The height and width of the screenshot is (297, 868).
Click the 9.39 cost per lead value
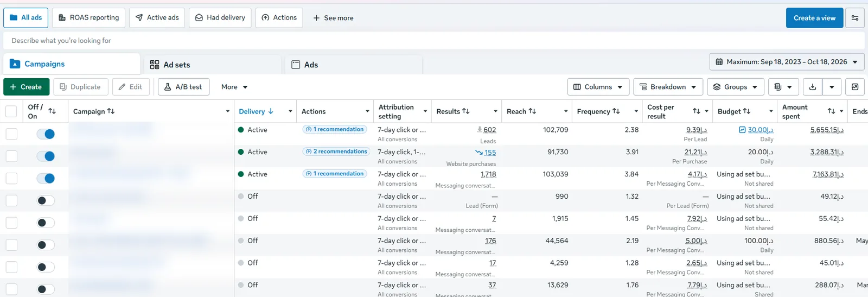point(696,130)
